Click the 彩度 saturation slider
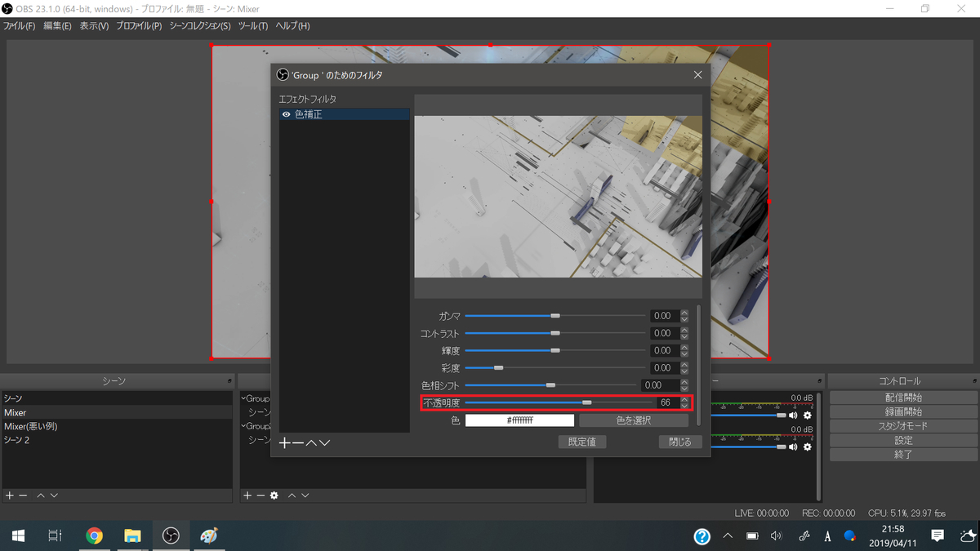 click(555, 368)
